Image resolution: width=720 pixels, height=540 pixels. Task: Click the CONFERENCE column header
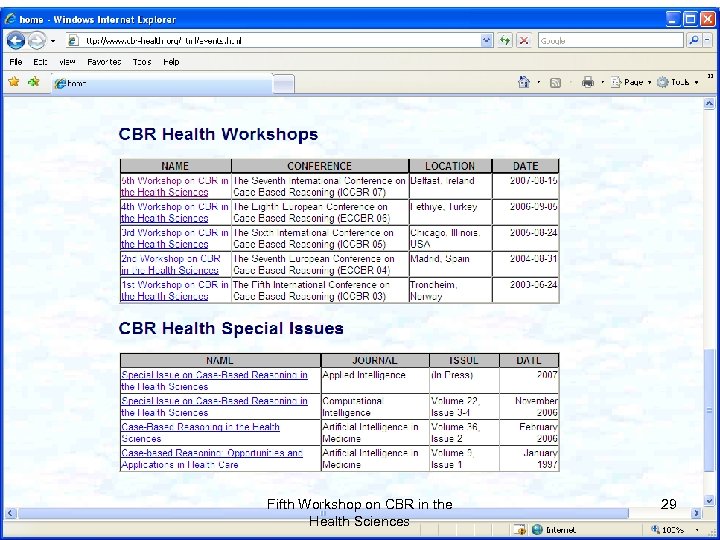click(320, 166)
